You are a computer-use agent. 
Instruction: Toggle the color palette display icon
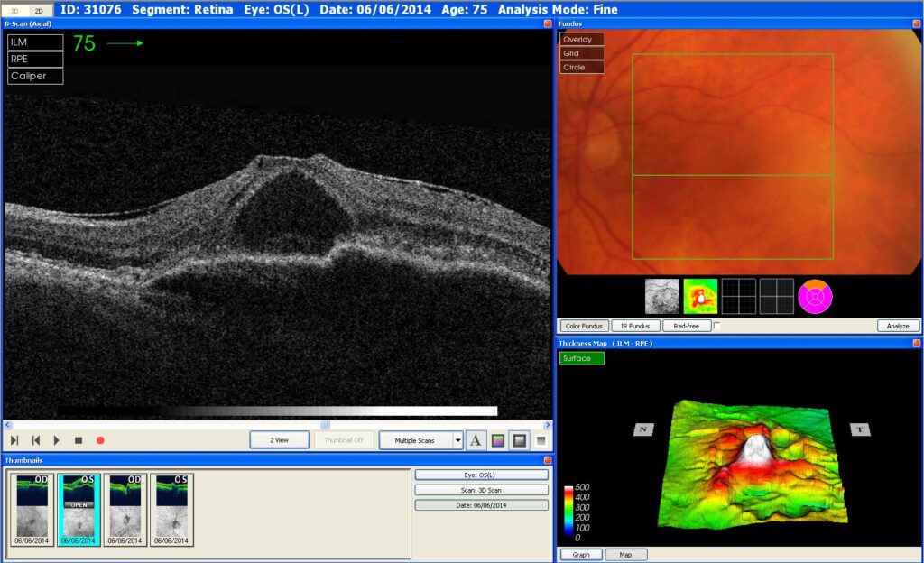click(498, 440)
